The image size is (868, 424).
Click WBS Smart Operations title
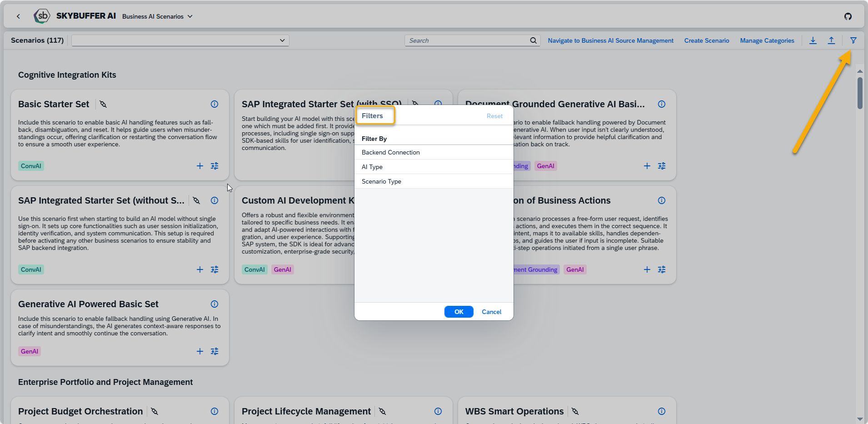coord(514,411)
